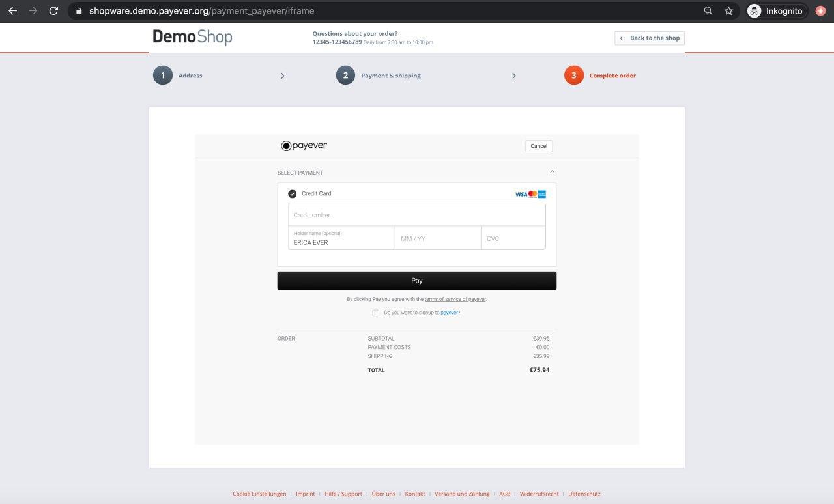This screenshot has height=504, width=834.
Task: Open the terms of service of payever link
Action: (x=455, y=300)
